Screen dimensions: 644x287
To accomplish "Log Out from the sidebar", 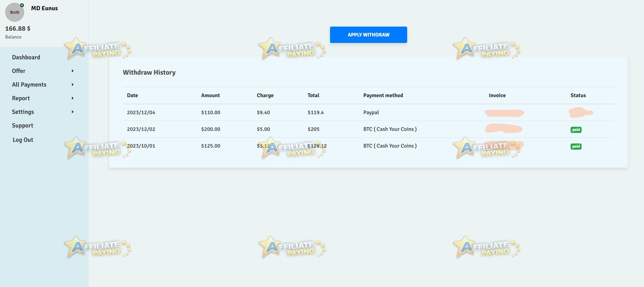I will tap(23, 140).
